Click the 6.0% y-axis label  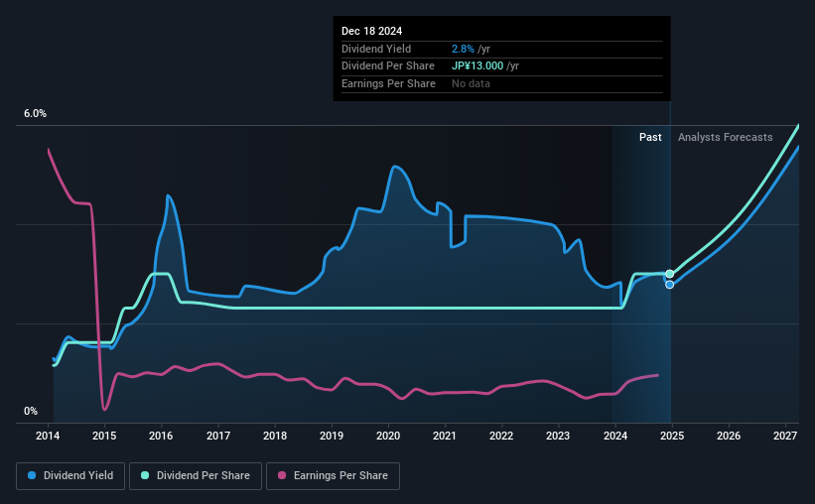35,114
